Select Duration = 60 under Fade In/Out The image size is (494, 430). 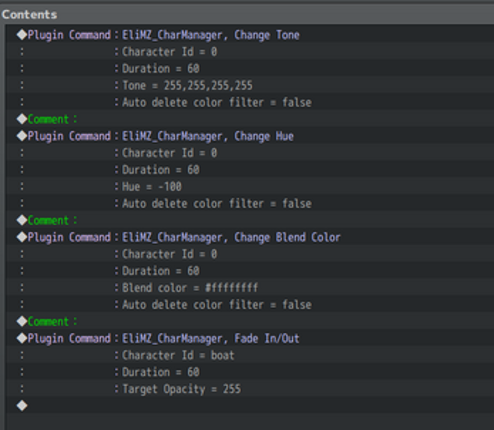tap(250, 372)
